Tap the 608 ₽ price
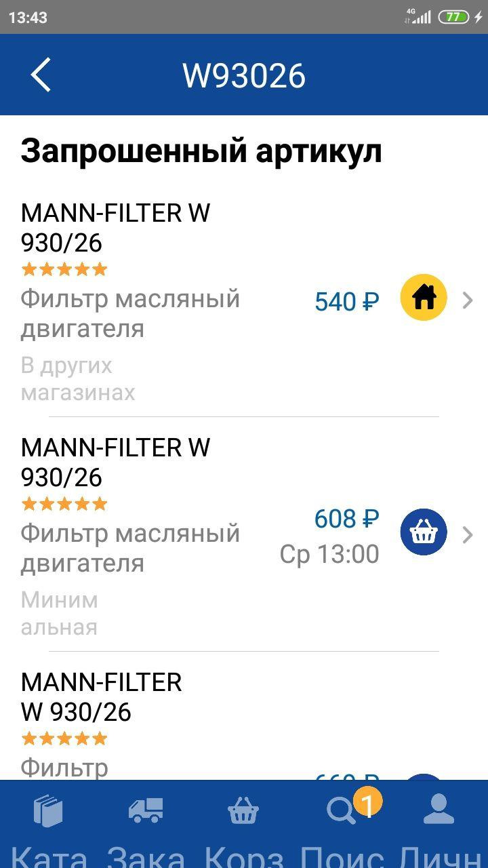 (346, 519)
